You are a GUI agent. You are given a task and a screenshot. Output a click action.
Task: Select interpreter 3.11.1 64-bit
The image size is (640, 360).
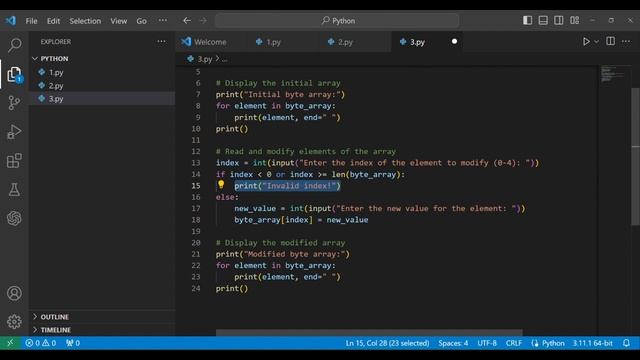click(x=592, y=343)
